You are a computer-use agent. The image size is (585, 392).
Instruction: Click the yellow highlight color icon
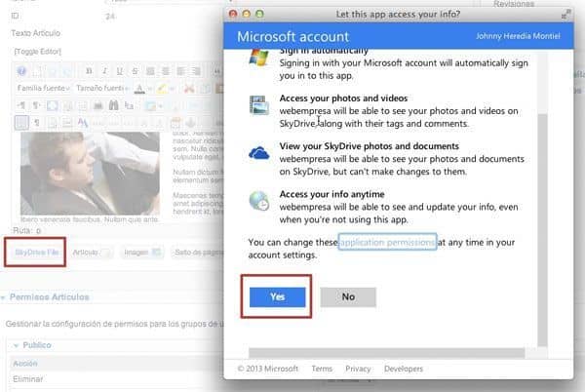(x=162, y=89)
